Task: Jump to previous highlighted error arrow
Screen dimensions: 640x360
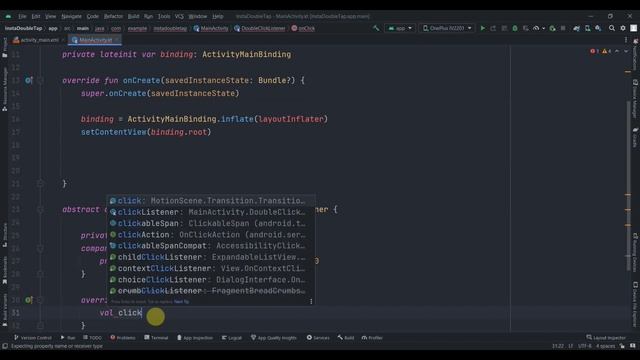Action: tap(617, 51)
